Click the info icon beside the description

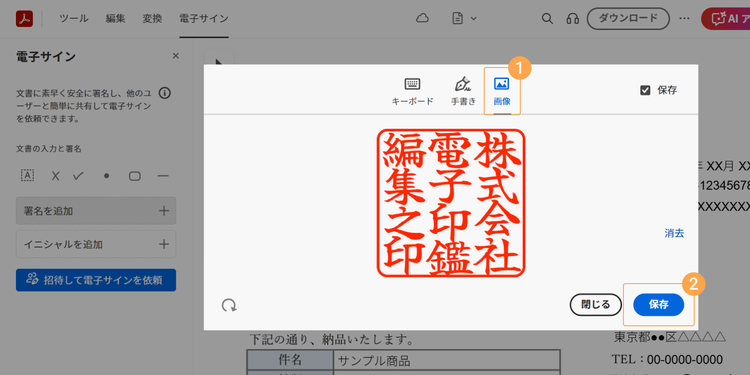(x=165, y=93)
